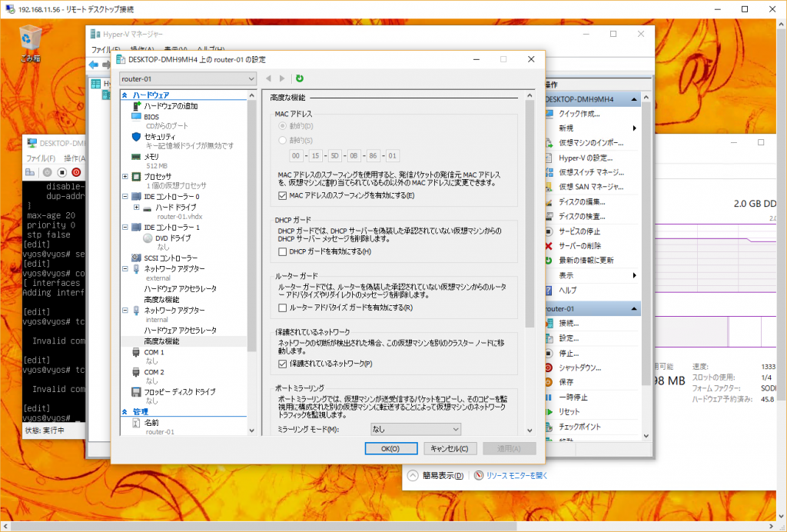Image resolution: width=787 pixels, height=532 pixels.
Task: Click the black square turn-off icon in VM connection toolbar
Action: pyautogui.click(x=61, y=172)
